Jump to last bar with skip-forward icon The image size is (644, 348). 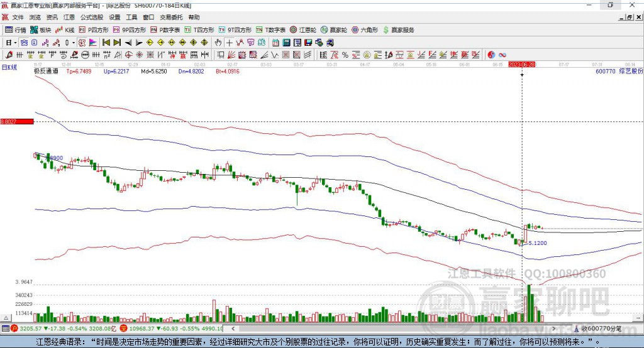[117, 43]
